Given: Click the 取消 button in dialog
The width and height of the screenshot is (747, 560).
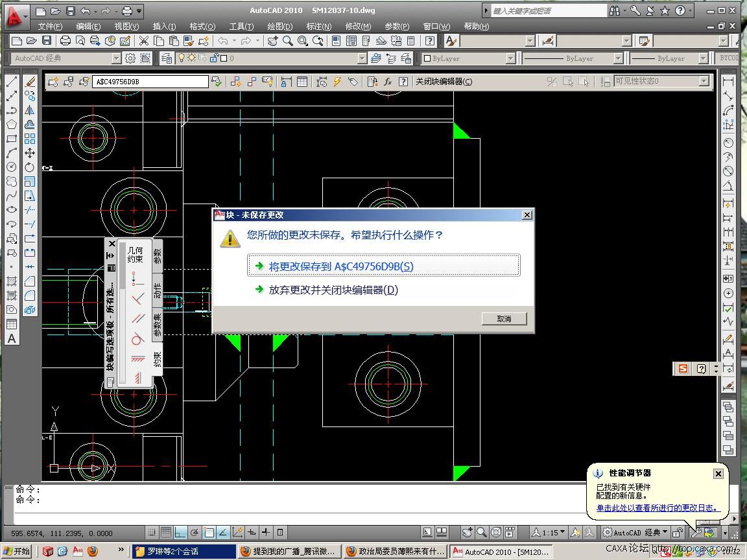Looking at the screenshot, I should pyautogui.click(x=504, y=319).
